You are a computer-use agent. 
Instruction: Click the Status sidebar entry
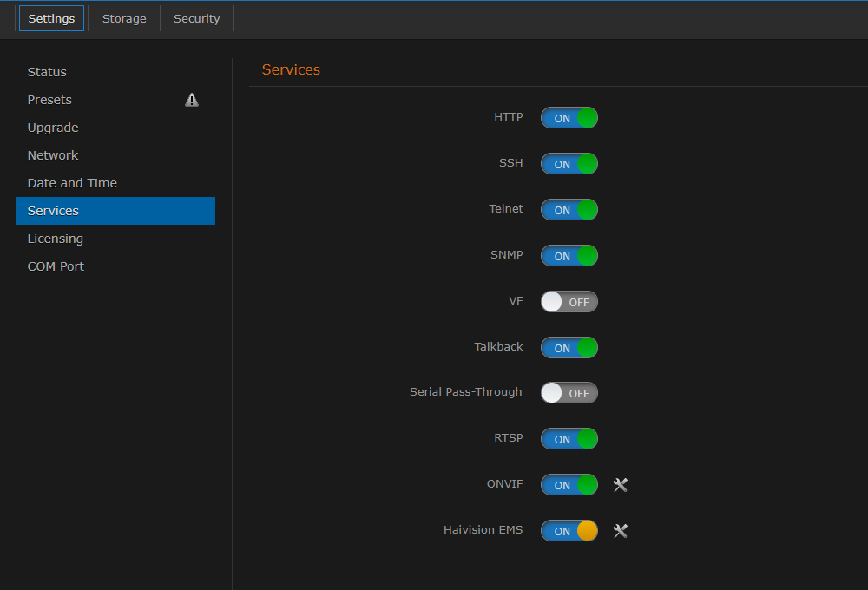point(46,72)
